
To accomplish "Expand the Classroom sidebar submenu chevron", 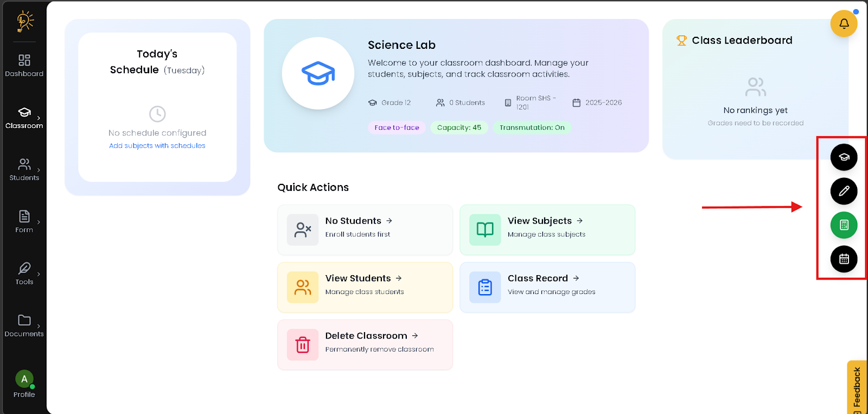I will click(39, 118).
